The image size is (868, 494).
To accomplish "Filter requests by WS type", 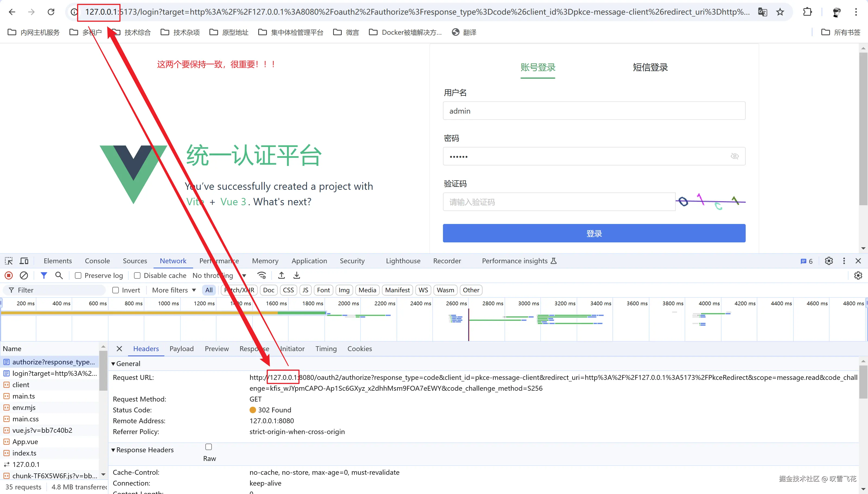I will point(423,290).
